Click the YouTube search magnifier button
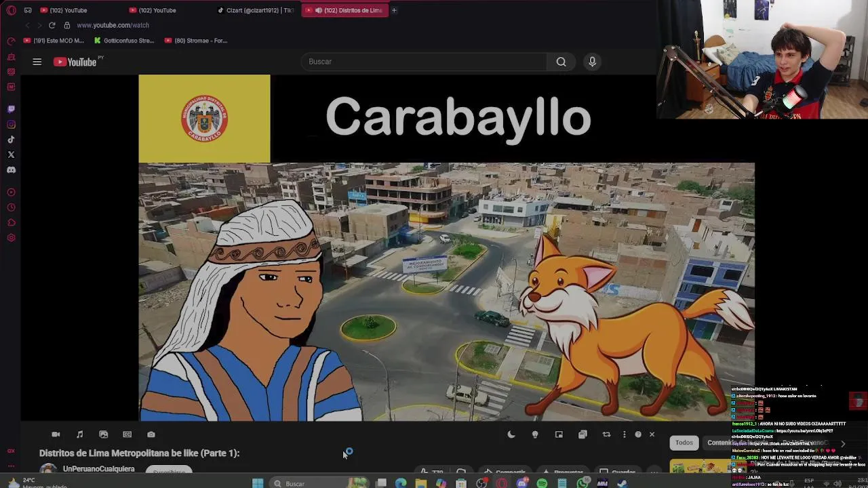 (x=561, y=62)
